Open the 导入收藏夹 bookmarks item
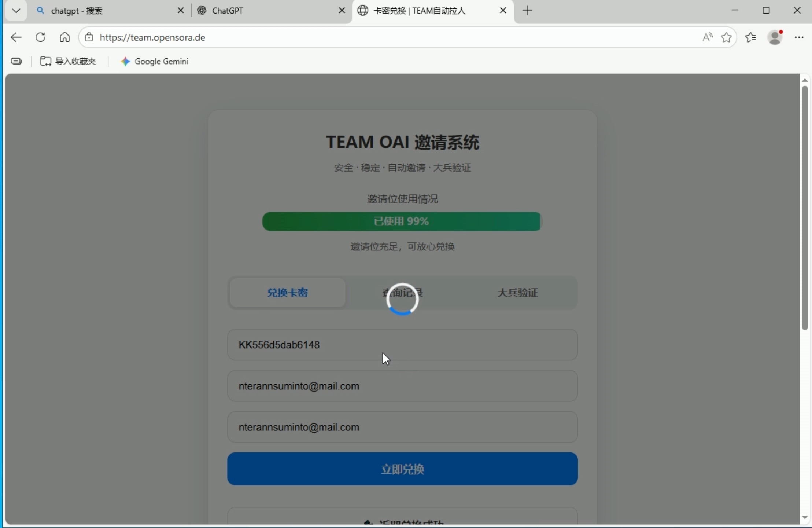Image resolution: width=812 pixels, height=528 pixels. click(x=68, y=62)
